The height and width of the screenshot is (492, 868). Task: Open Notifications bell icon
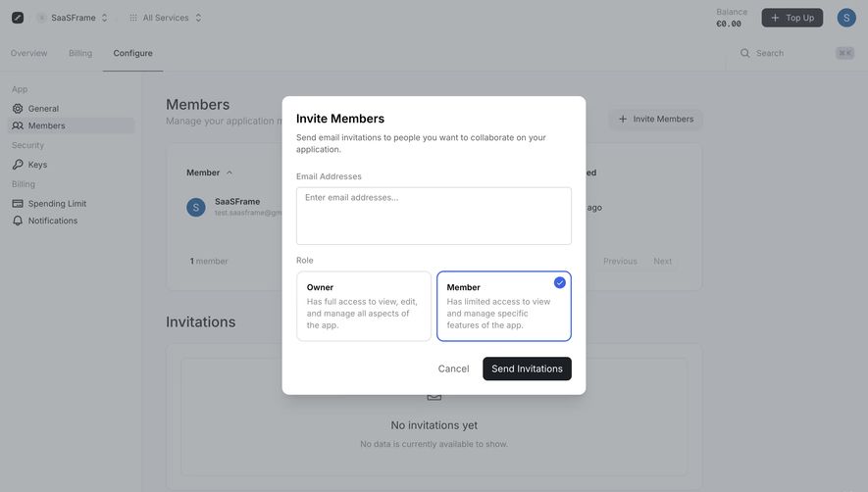pos(18,221)
